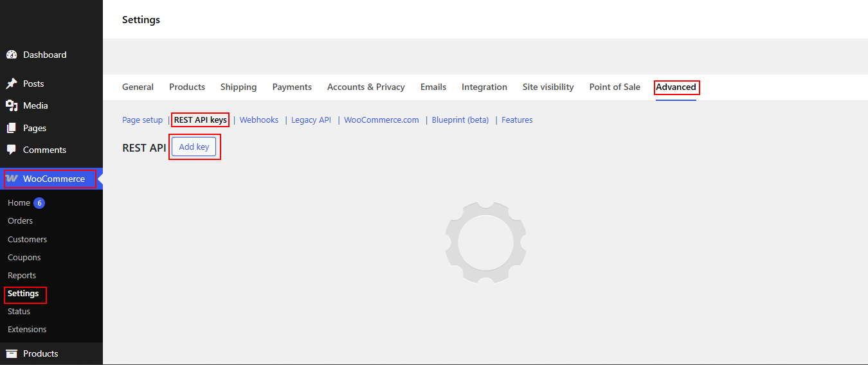868x365 pixels.
Task: Click the Products archive box icon
Action: click(12, 353)
